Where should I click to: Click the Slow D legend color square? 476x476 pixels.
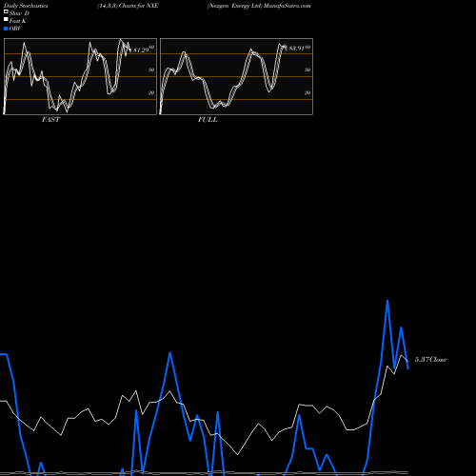[6, 11]
